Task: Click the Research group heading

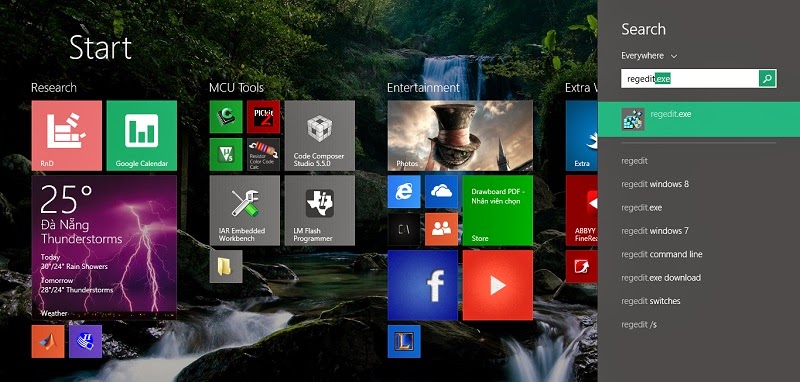Action: (x=54, y=88)
